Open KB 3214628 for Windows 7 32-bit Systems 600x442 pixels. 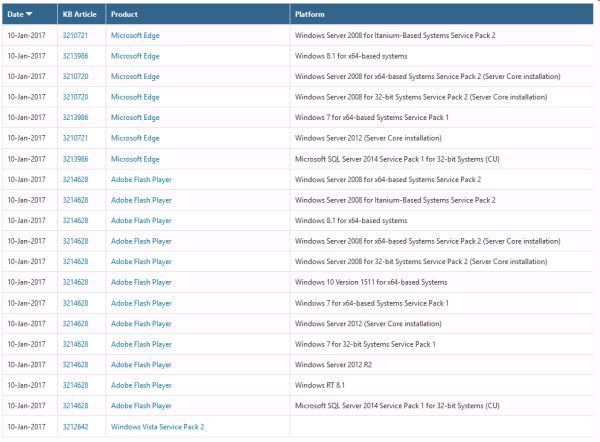(75, 344)
